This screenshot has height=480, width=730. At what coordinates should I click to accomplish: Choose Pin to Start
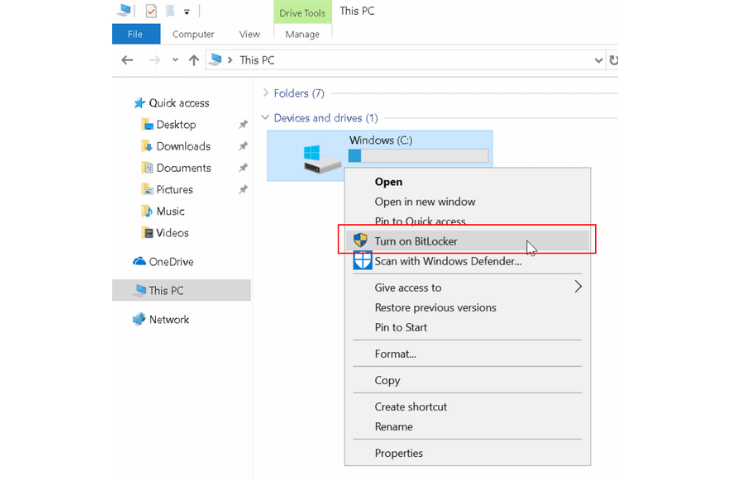click(x=467, y=327)
